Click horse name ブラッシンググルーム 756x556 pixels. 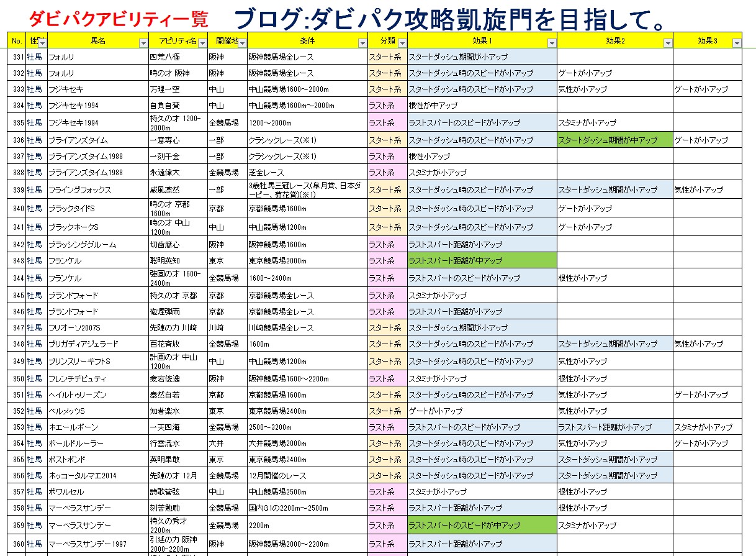(x=83, y=244)
